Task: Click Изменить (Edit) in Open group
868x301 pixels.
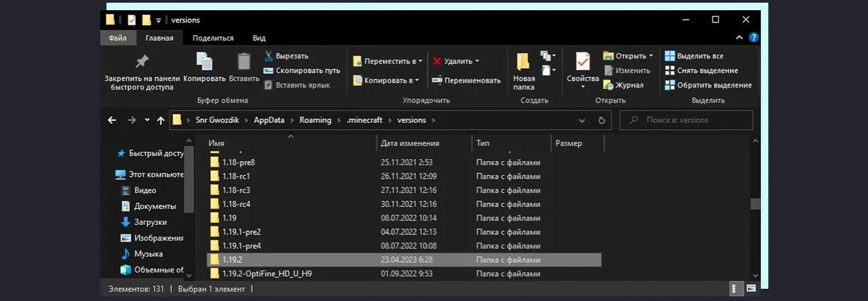Action: [x=626, y=70]
